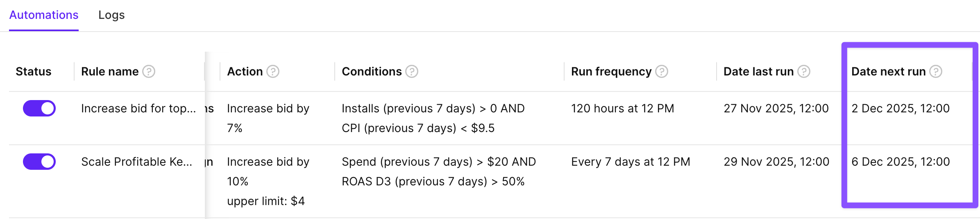
Task: Select the Automations tab
Action: click(x=44, y=15)
